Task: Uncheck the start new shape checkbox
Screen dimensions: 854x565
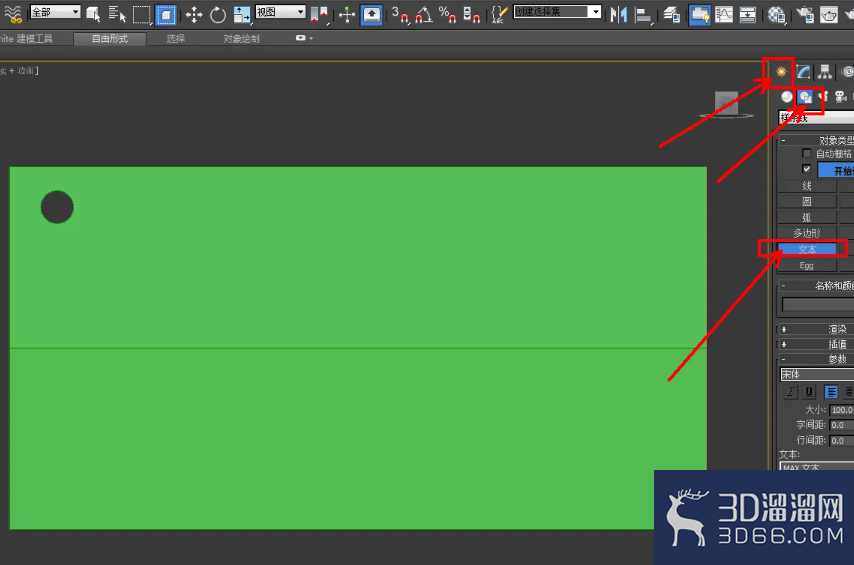Action: coord(807,169)
